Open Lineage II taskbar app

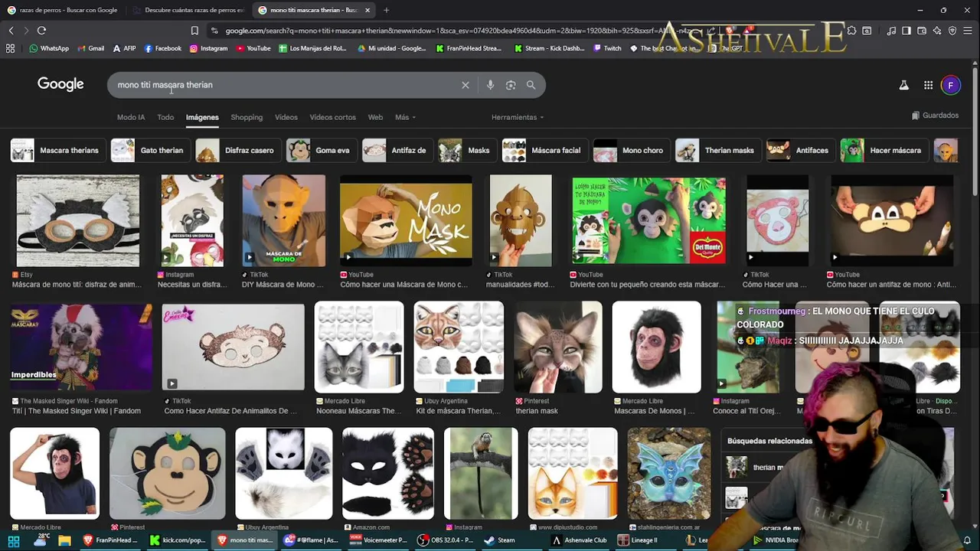pos(637,540)
